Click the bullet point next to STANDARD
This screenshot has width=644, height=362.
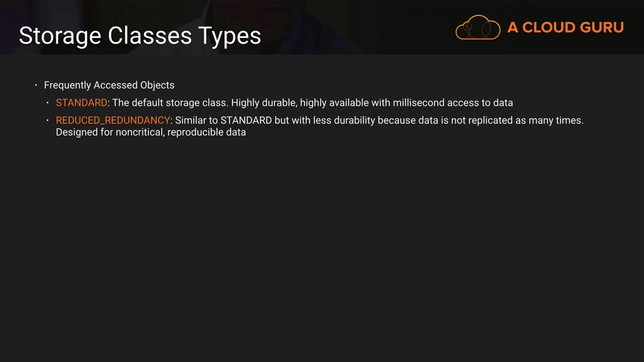(48, 103)
